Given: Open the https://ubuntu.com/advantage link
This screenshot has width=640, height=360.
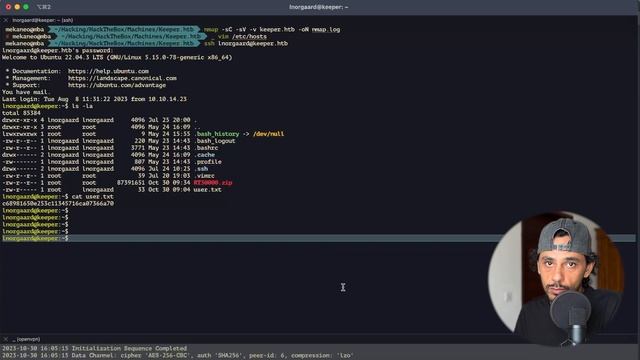Looking at the screenshot, I should [x=117, y=85].
